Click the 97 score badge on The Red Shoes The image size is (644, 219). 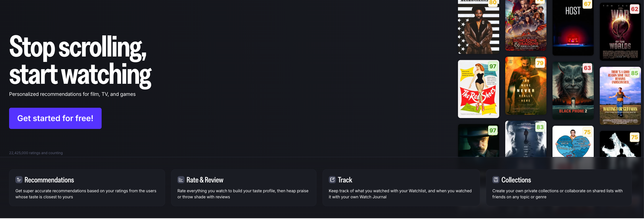(x=493, y=67)
